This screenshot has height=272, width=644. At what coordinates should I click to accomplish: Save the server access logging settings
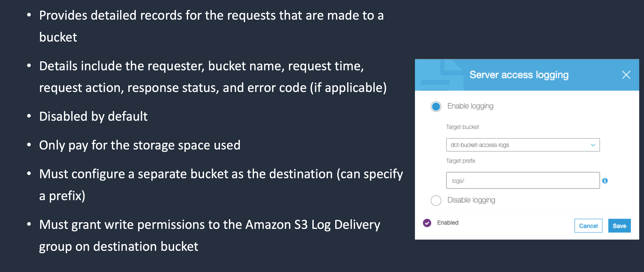pos(619,225)
